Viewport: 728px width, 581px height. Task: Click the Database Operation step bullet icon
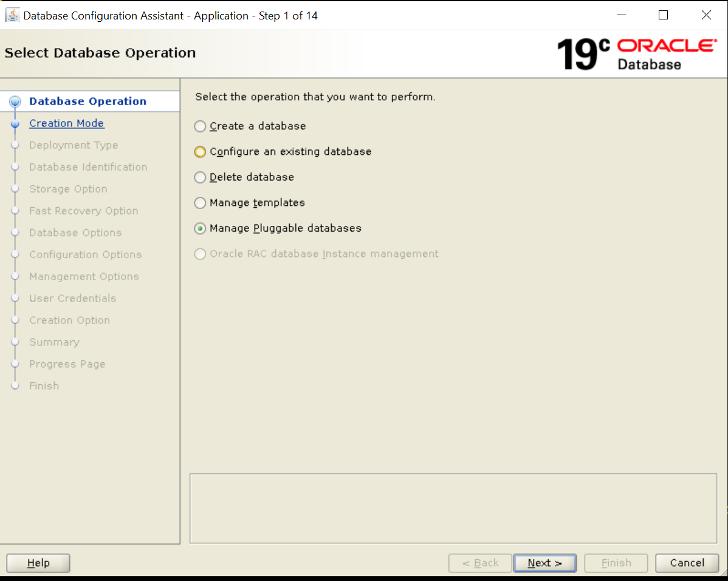coord(15,101)
